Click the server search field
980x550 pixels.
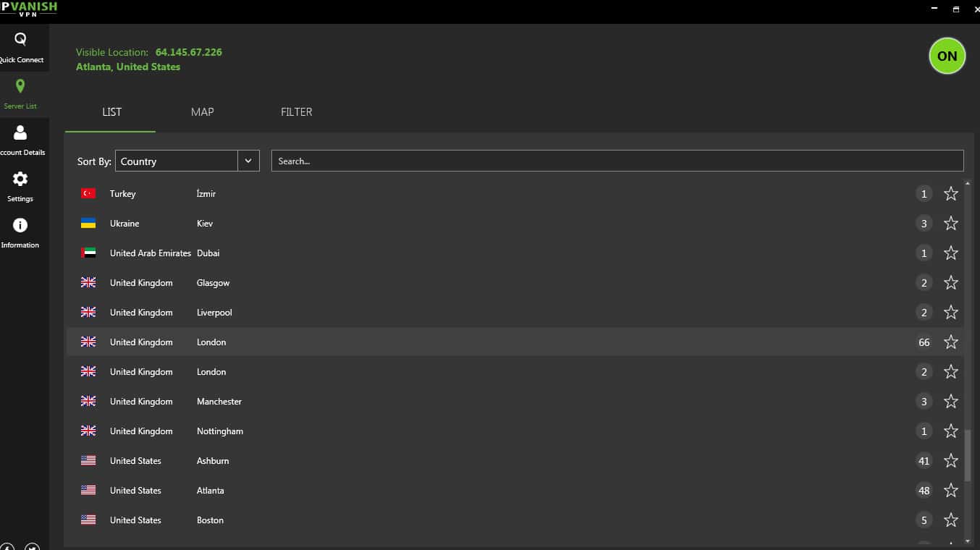(x=617, y=161)
